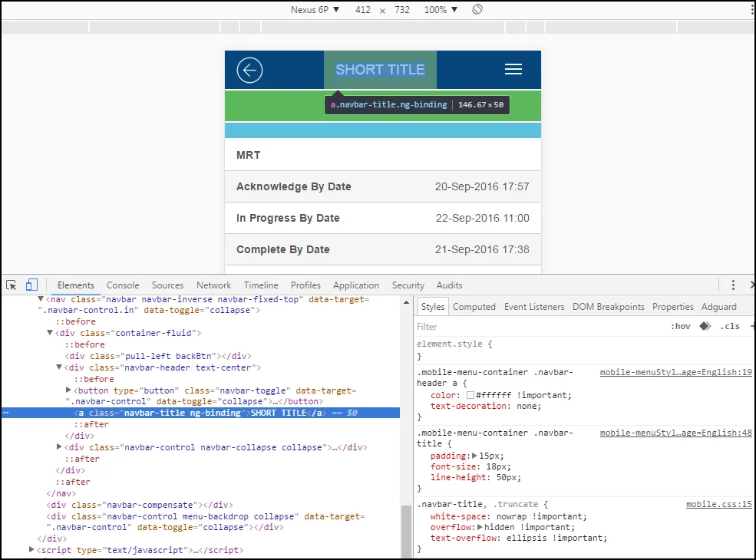Screen dimensions: 756x560
Task: Open mobile-menuStyl…age=English:19 source link
Action: [x=675, y=372]
